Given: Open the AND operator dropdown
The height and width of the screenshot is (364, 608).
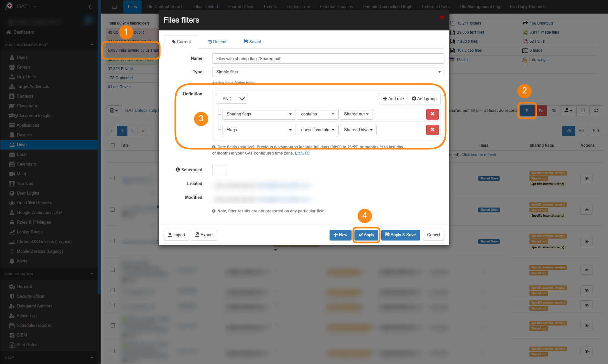Looking at the screenshot, I should click(232, 99).
